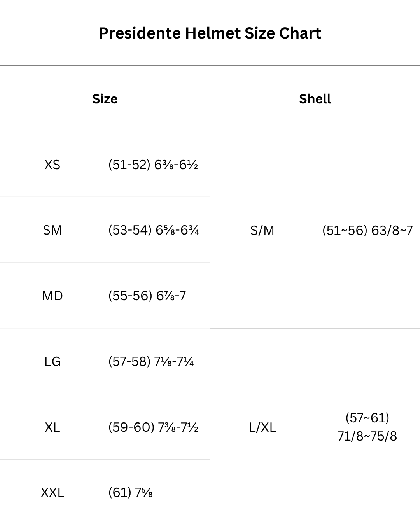Click the XL size cell
Screen dimensions: 420x525
[x=52, y=427]
